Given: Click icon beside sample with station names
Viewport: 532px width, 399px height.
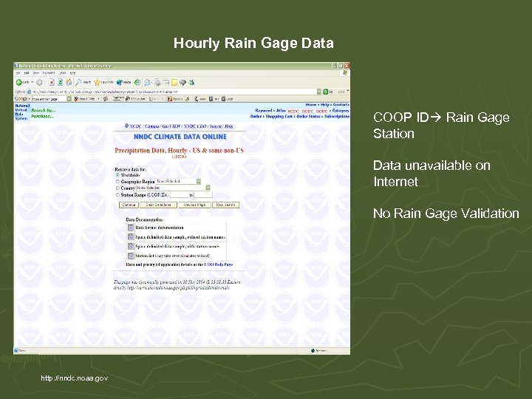Looking at the screenshot, I should (x=131, y=246).
